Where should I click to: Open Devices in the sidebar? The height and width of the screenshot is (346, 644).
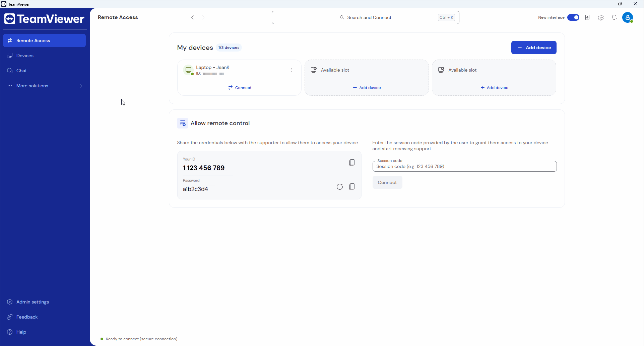click(x=44, y=56)
